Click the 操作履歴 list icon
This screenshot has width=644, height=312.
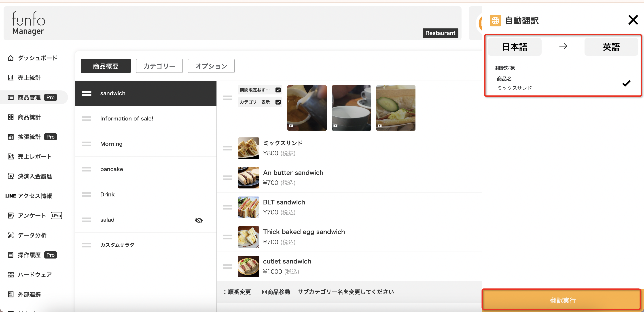[x=11, y=255]
